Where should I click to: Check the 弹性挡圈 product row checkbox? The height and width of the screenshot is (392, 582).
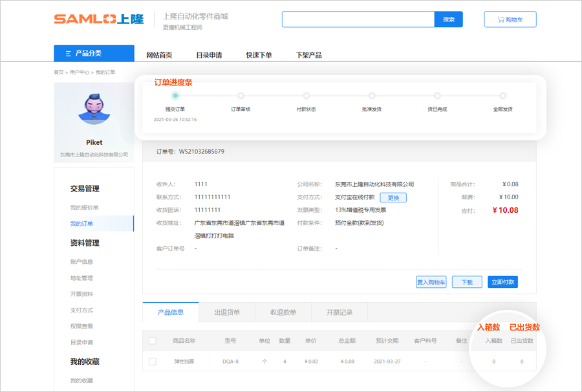click(153, 362)
